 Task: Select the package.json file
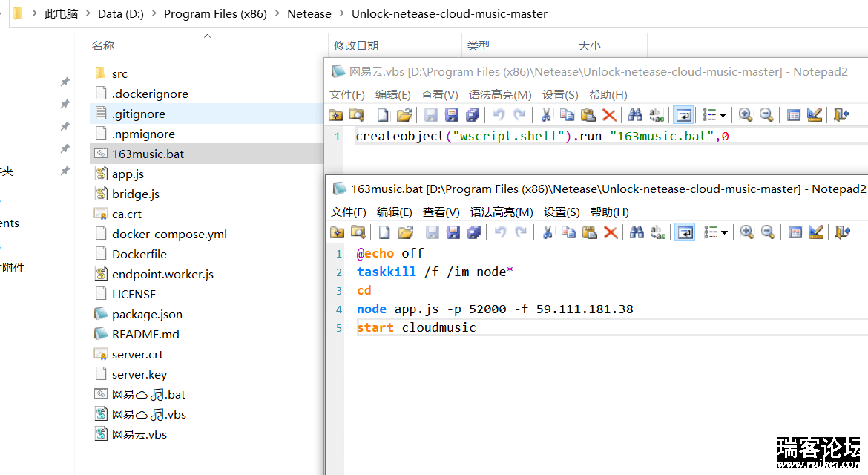[x=147, y=314]
